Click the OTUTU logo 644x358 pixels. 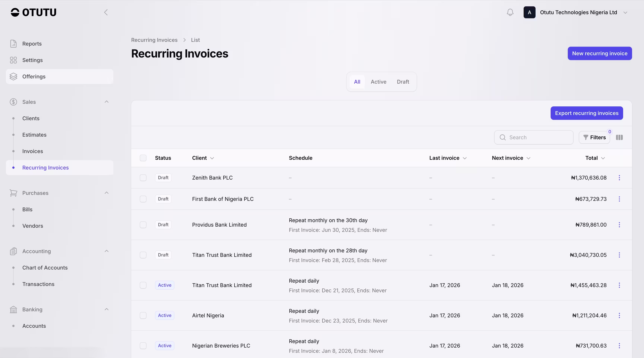34,12
